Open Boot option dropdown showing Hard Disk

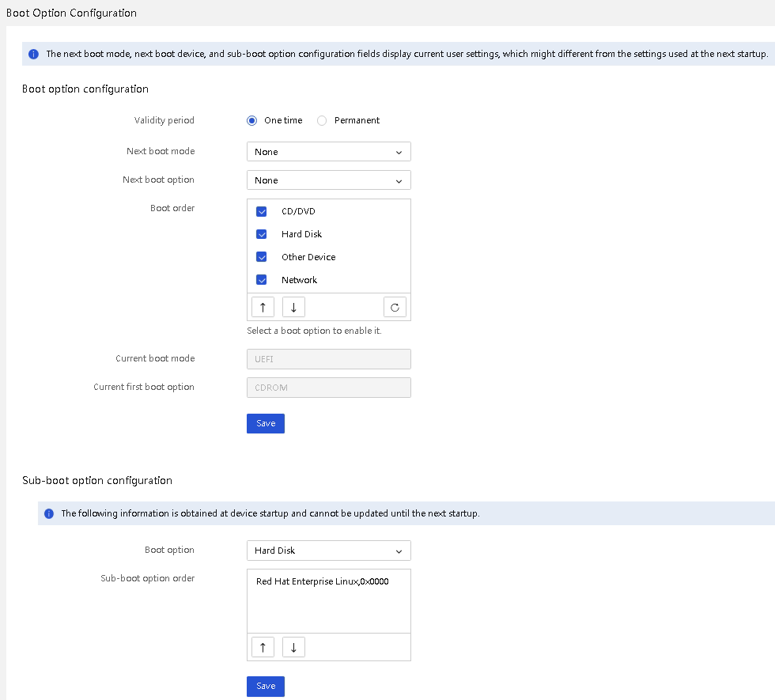[329, 551]
